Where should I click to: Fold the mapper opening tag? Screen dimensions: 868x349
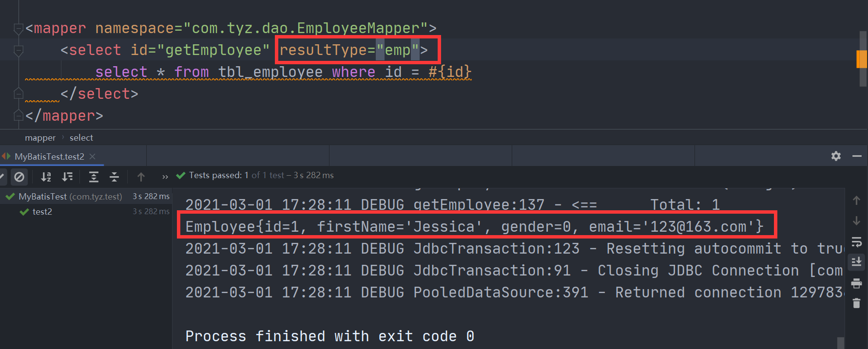(x=19, y=28)
